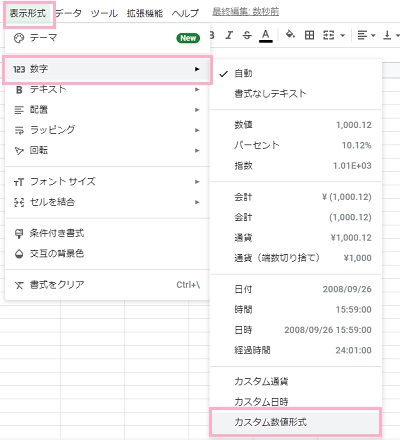Open the 配置 submenu

coord(107,110)
